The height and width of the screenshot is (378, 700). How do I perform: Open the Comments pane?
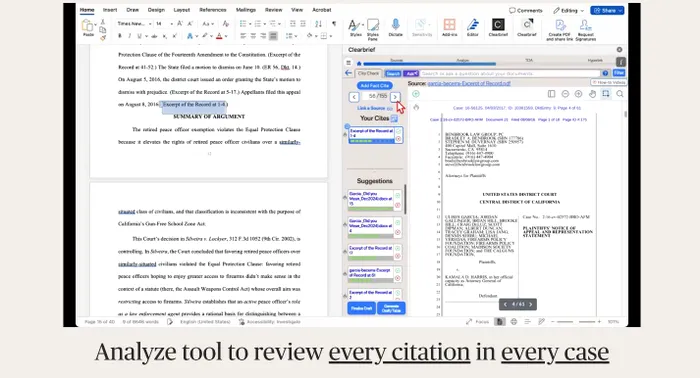pos(526,10)
